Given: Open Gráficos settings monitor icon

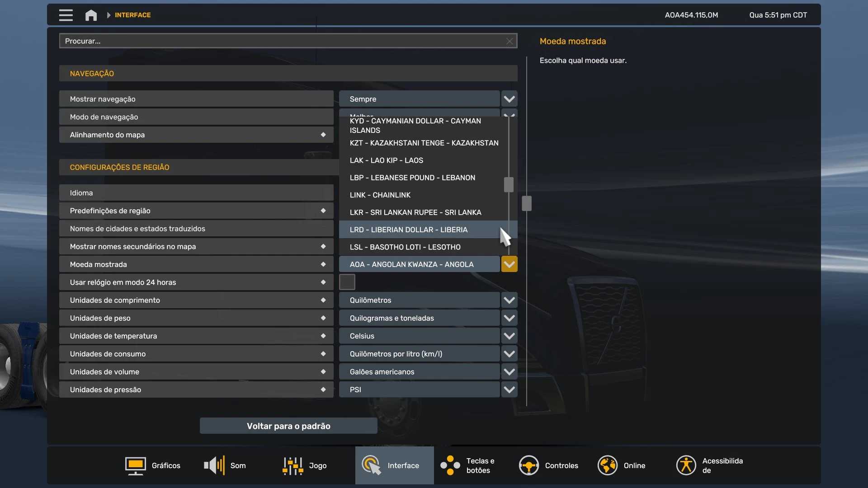Looking at the screenshot, I should pos(135,465).
